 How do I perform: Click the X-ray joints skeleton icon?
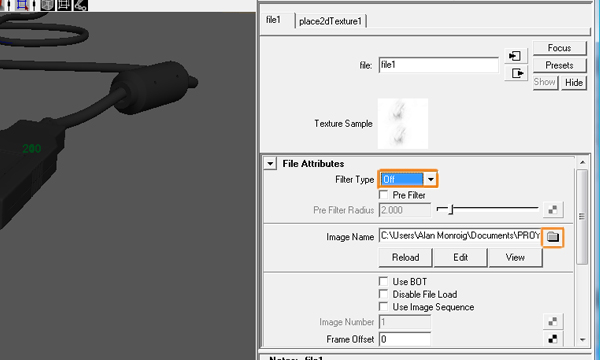click(x=81, y=5)
